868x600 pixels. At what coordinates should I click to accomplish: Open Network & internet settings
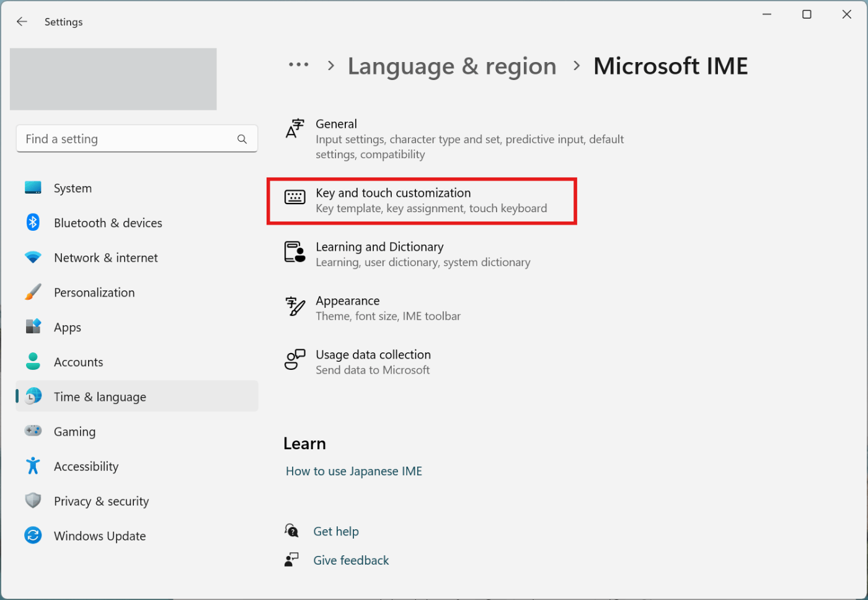pos(137,257)
